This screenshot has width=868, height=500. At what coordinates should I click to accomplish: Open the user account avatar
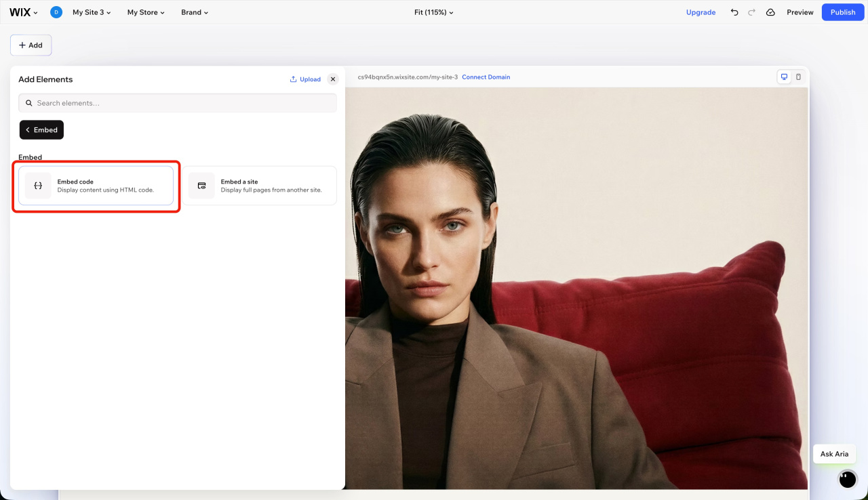tap(56, 12)
